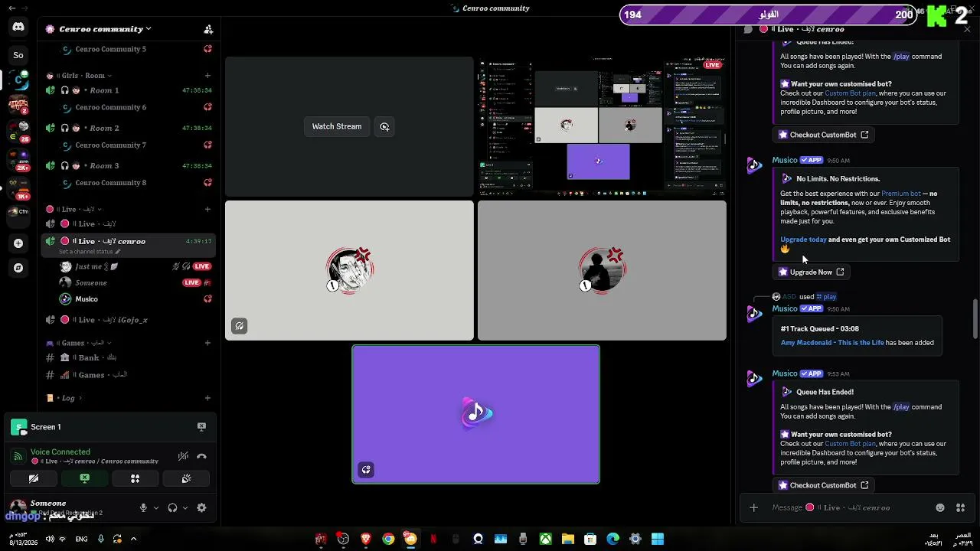Screen dimensions: 980x551
Task: Switch input language via ENG indicator
Action: (x=81, y=539)
